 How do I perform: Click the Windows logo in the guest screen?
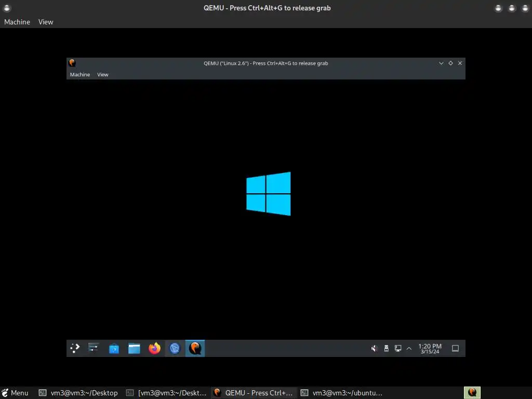pos(269,194)
